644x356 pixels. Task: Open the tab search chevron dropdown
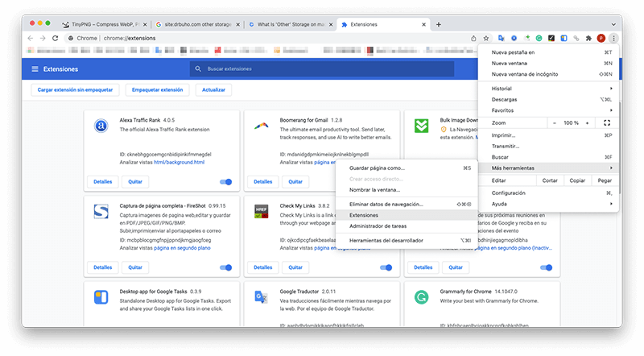[613, 25]
